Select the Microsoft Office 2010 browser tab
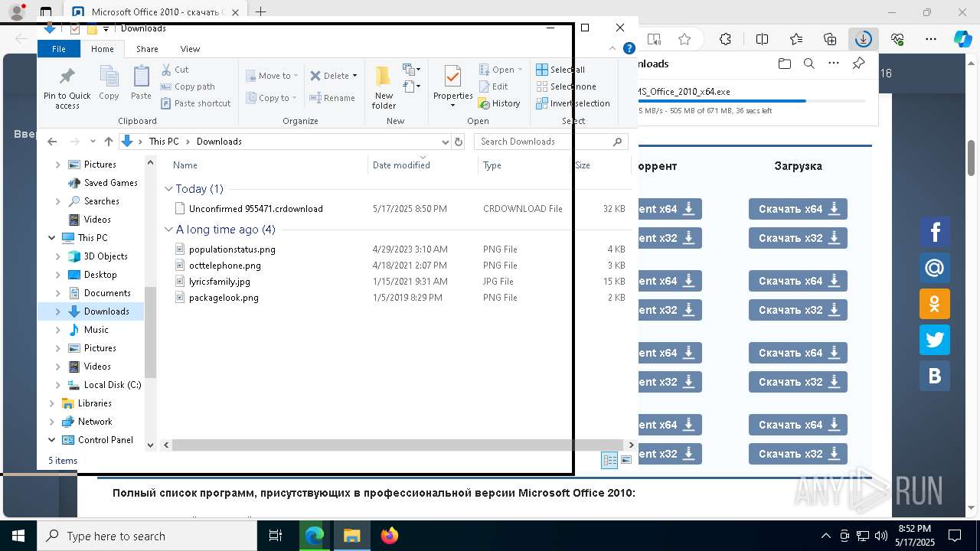This screenshot has height=551, width=980. point(155,12)
